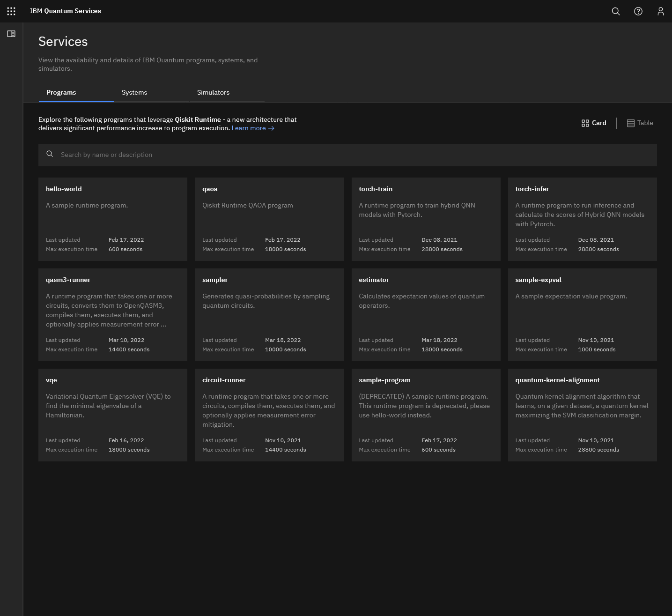Image resolution: width=672 pixels, height=616 pixels.
Task: Click the magnifier icon in search field
Action: coord(50,154)
